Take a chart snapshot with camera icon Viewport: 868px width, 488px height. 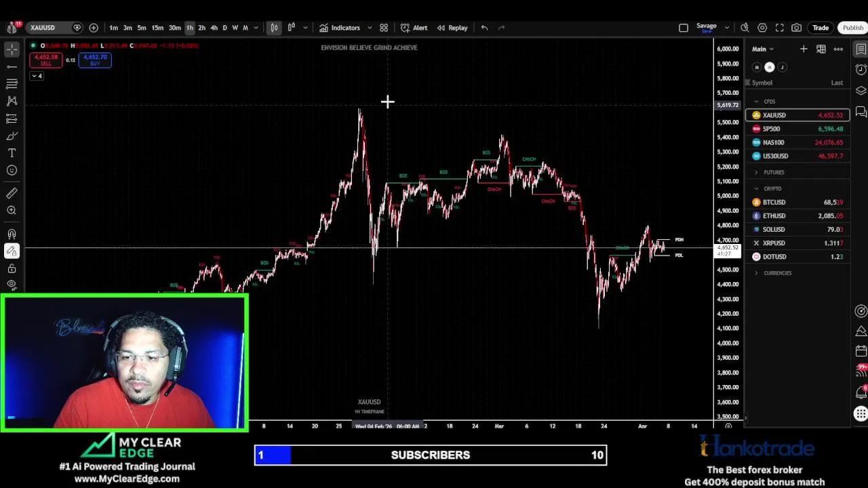(797, 28)
